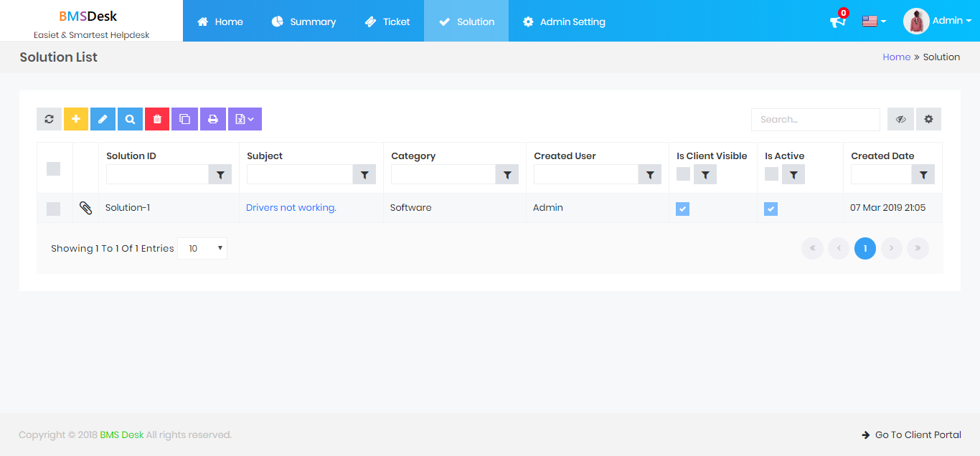Click the Subject filter input
This screenshot has height=456, width=980.
tap(300, 174)
